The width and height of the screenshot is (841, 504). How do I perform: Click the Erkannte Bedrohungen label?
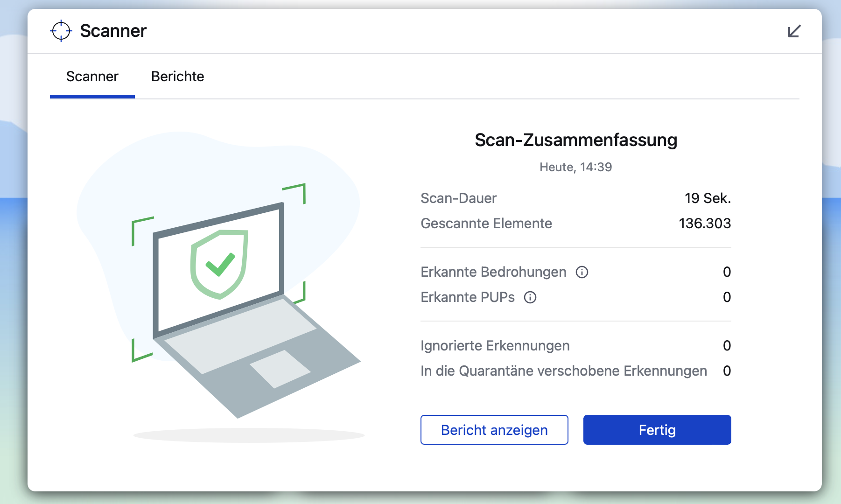493,272
